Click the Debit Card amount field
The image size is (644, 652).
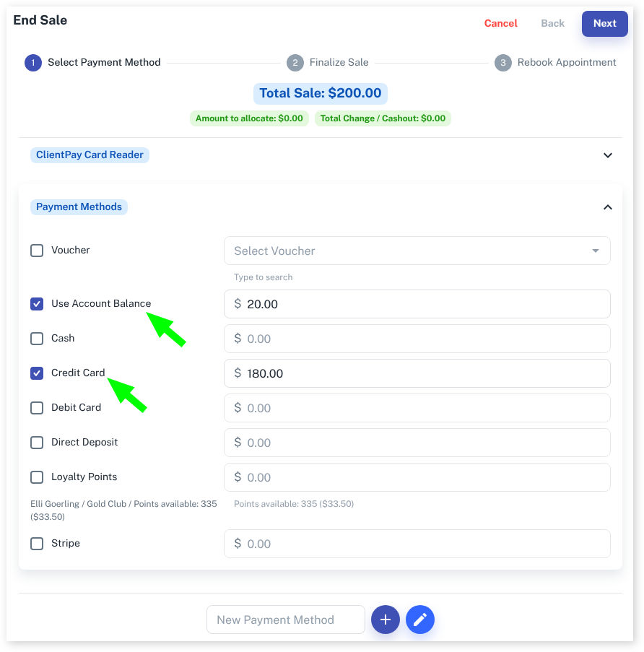pyautogui.click(x=417, y=408)
